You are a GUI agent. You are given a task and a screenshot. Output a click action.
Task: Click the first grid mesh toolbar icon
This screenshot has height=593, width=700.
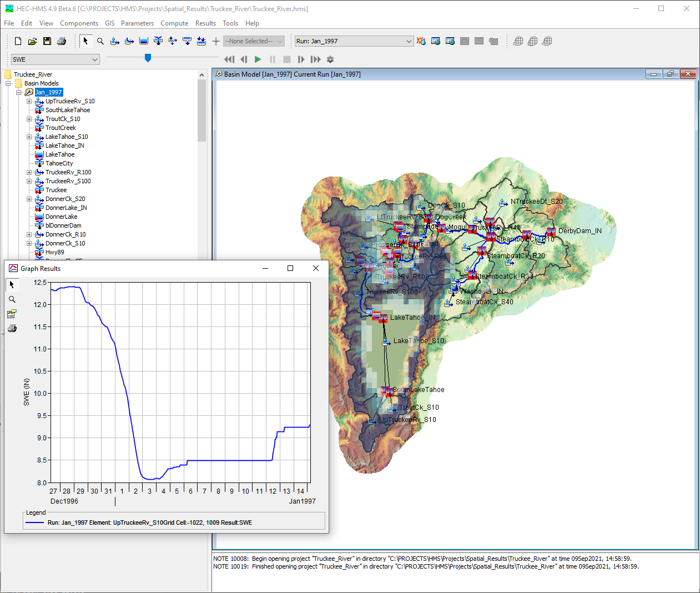tap(518, 41)
